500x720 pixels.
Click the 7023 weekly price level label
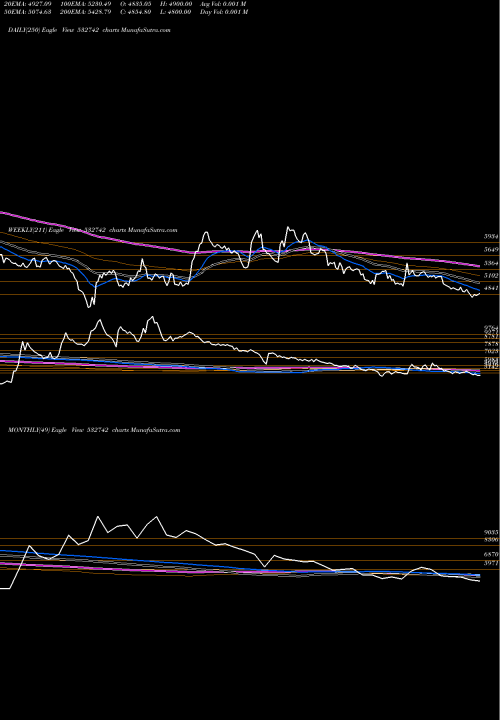491,351
